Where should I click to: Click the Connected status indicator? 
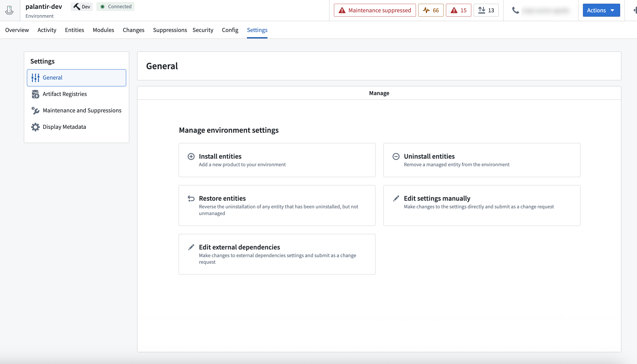115,6
